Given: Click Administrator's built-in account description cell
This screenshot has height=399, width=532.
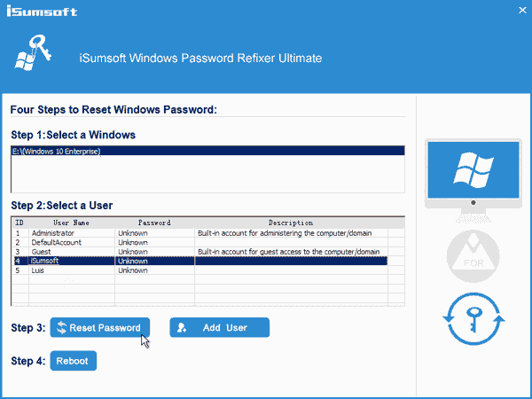Looking at the screenshot, I should pyautogui.click(x=291, y=233).
